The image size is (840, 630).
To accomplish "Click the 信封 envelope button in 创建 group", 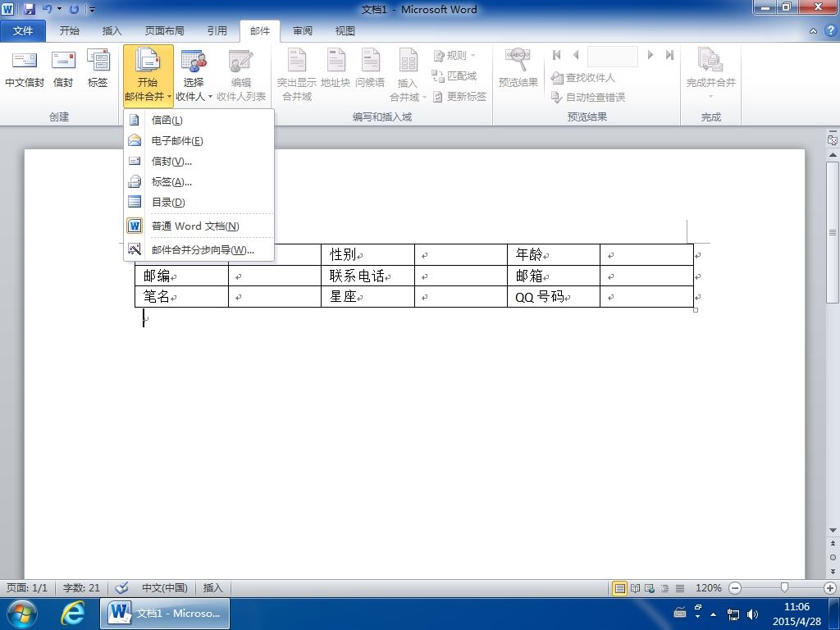I will 63,69.
